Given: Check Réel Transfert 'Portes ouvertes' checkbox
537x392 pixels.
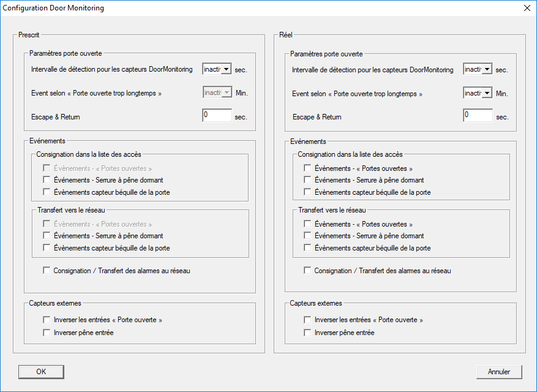Looking at the screenshot, I should click(307, 224).
